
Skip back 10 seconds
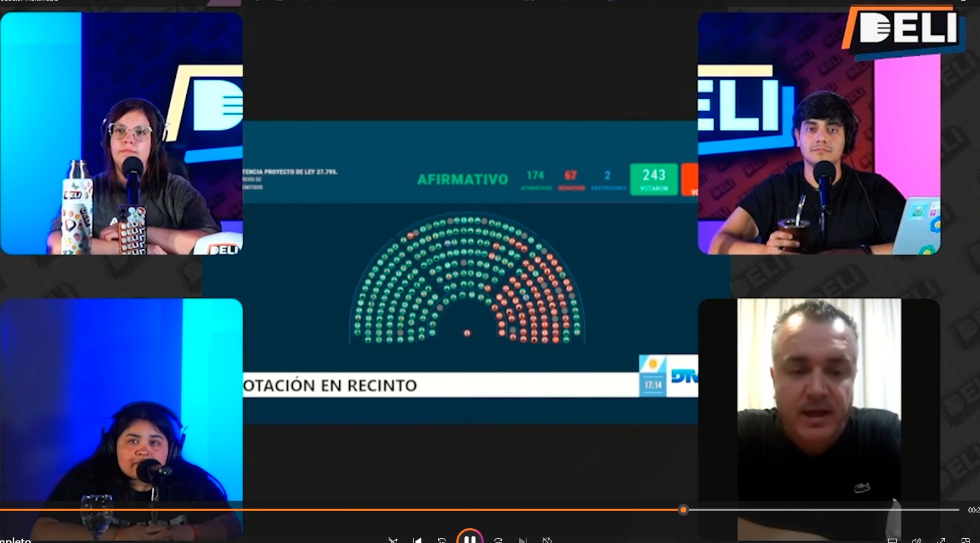(442, 541)
